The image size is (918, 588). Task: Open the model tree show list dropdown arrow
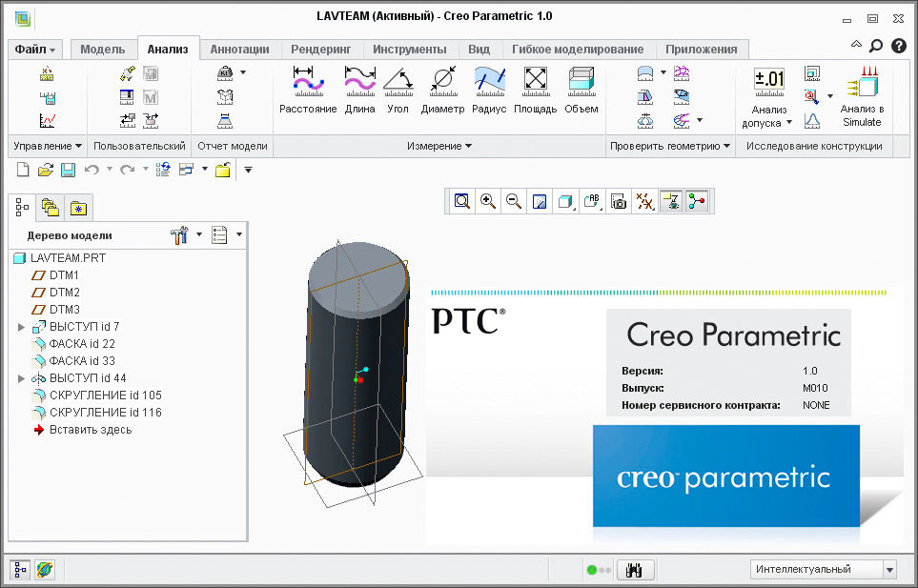click(x=239, y=235)
